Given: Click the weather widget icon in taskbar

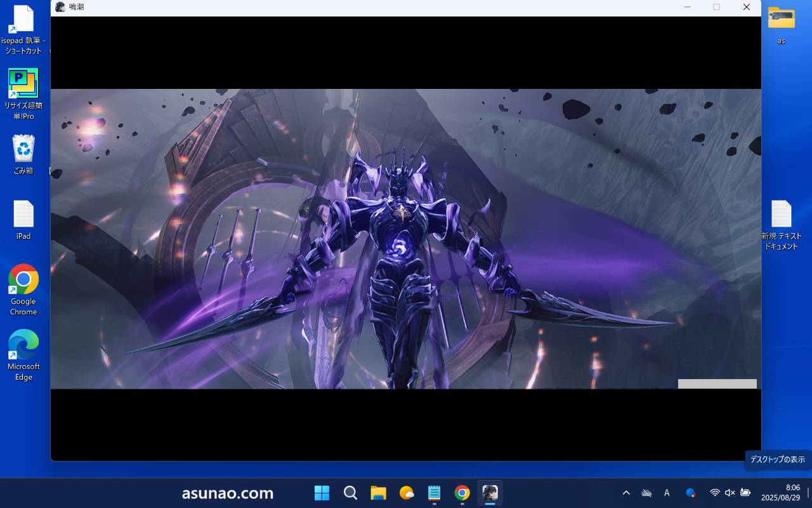Looking at the screenshot, I should [407, 493].
